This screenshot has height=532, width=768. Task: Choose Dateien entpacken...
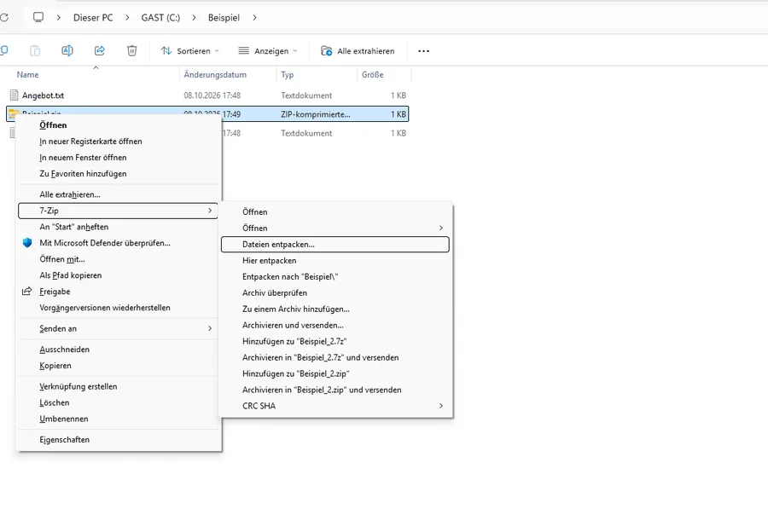(335, 244)
